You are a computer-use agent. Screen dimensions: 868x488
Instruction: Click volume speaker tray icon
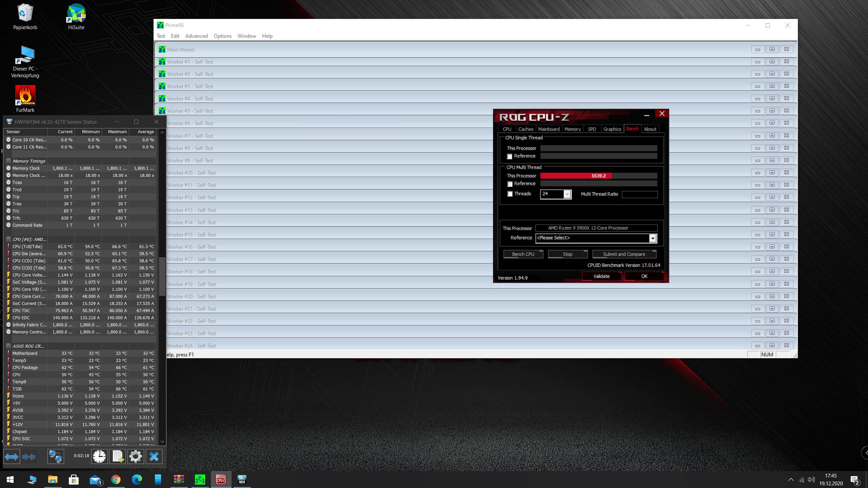tap(811, 480)
